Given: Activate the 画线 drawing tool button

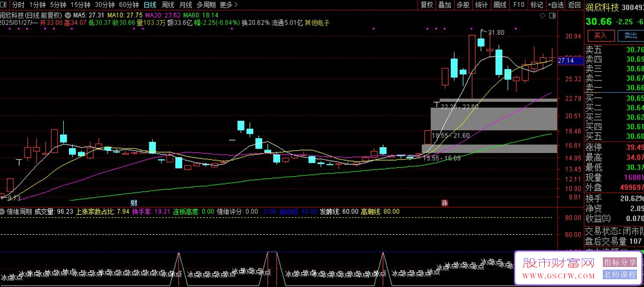Looking at the screenshot, I should [500, 5].
